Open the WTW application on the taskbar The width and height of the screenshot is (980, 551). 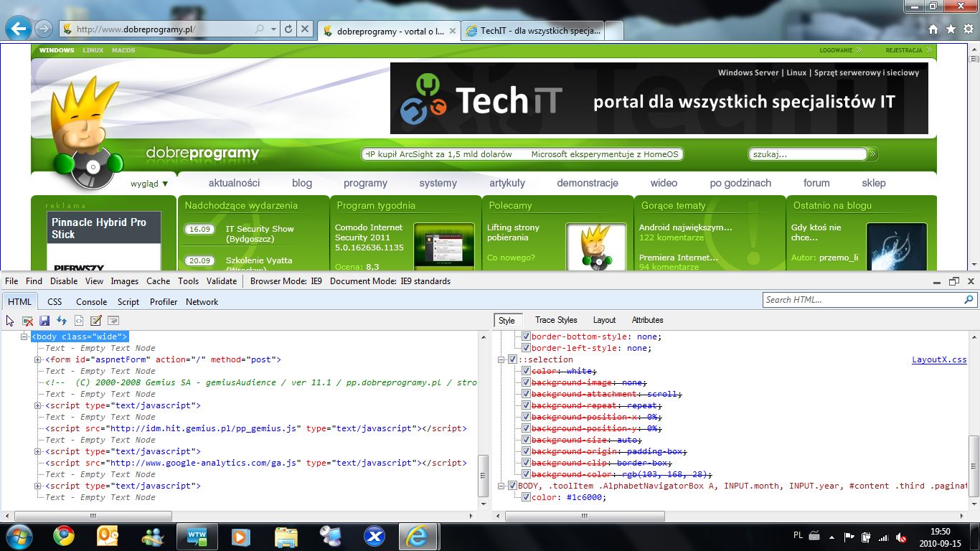pyautogui.click(x=197, y=536)
